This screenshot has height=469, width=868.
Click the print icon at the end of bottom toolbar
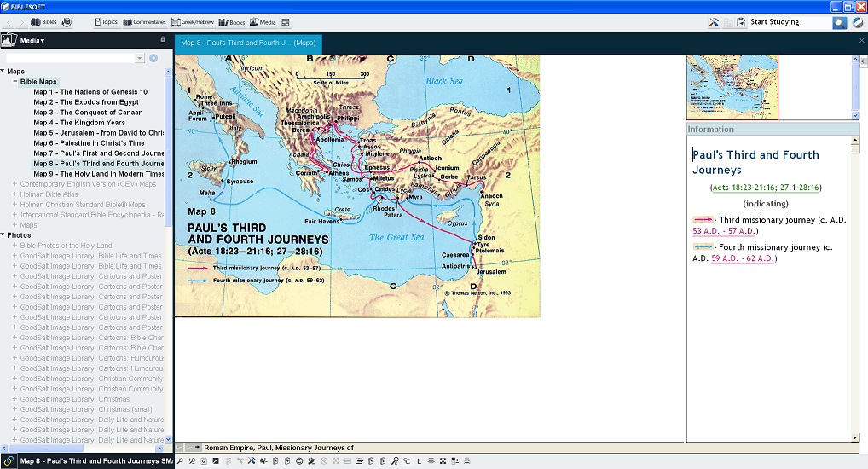[466, 460]
